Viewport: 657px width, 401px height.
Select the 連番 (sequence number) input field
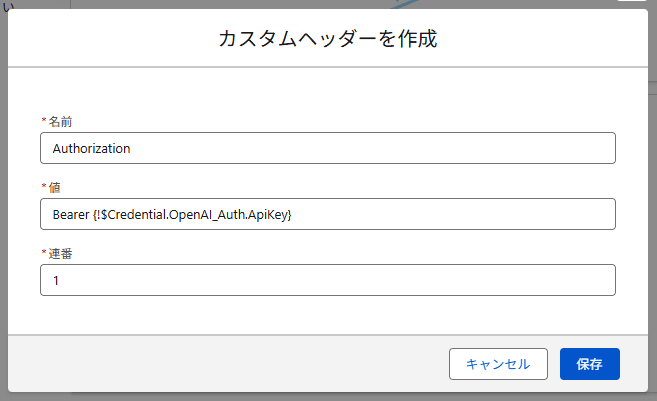coord(327,281)
